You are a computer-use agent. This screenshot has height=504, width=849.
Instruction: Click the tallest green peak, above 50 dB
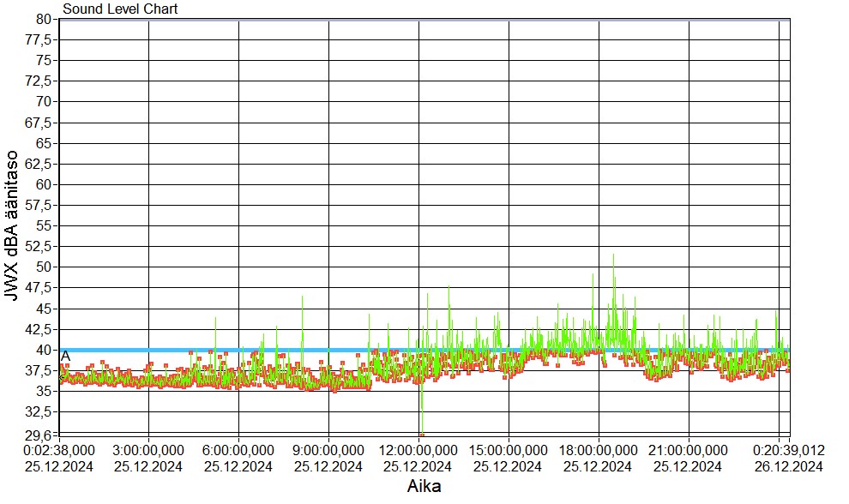[613, 257]
